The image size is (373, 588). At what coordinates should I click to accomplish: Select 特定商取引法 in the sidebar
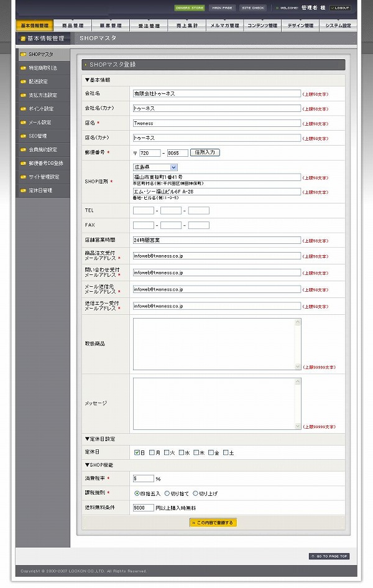[x=43, y=68]
